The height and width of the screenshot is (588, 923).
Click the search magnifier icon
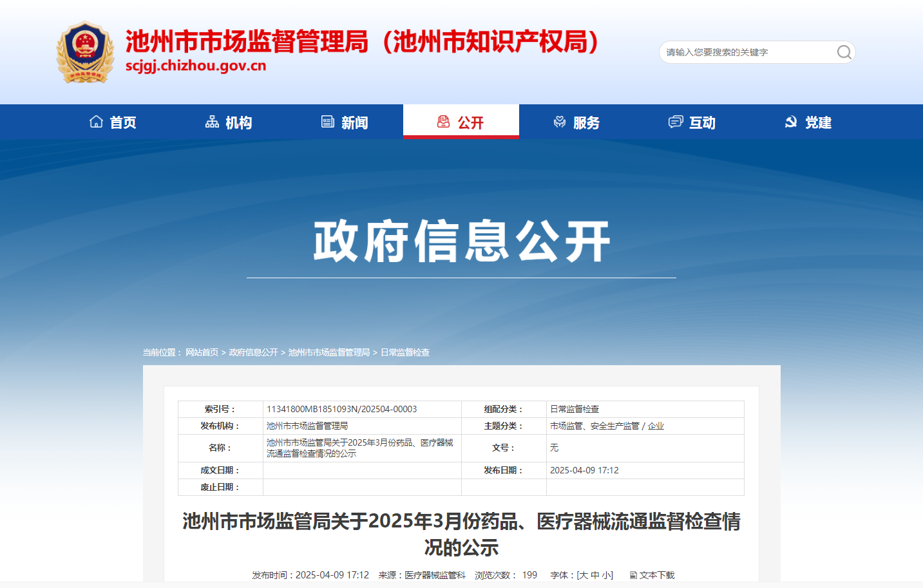844,52
